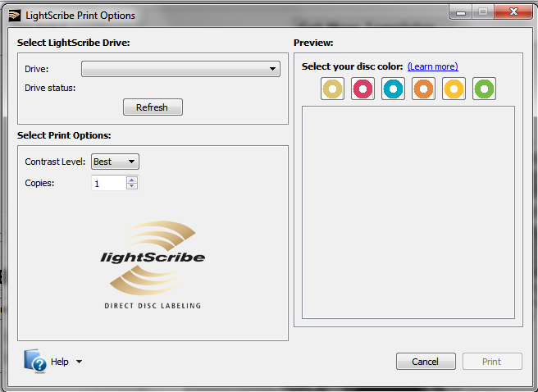Click the Cancel button
Screen dimensions: 538x392
pos(426,362)
